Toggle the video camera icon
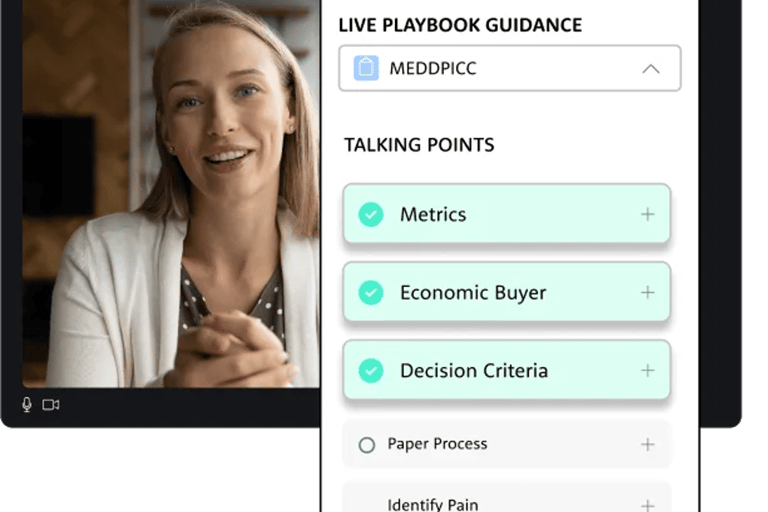The height and width of the screenshot is (512, 768). click(51, 405)
